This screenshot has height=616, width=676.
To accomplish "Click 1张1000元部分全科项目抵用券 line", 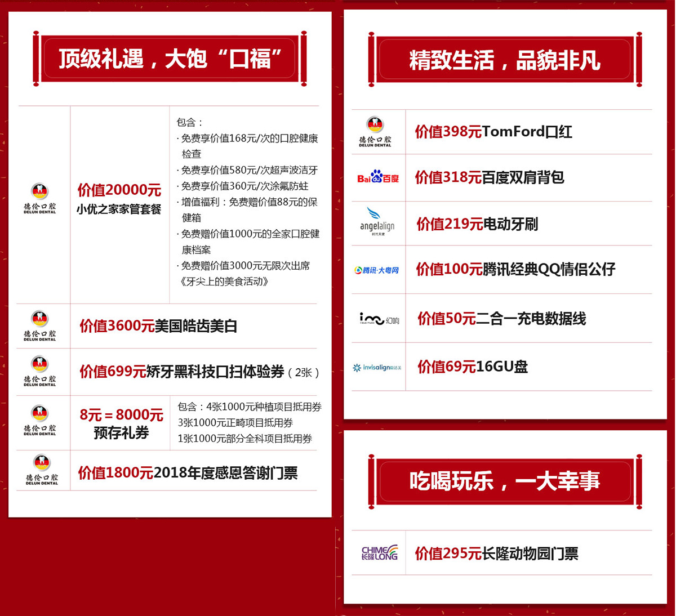I will click(x=245, y=439).
